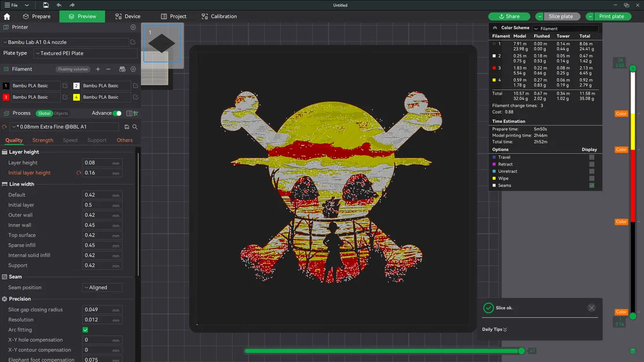Click the Home icon in the toolbar
The width and height of the screenshot is (644, 362).
click(x=7, y=16)
